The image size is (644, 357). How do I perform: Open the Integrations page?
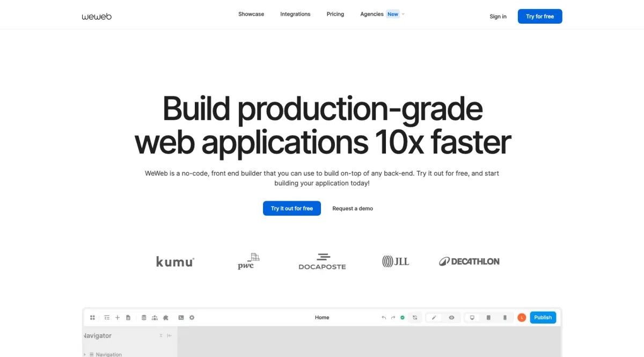click(295, 14)
